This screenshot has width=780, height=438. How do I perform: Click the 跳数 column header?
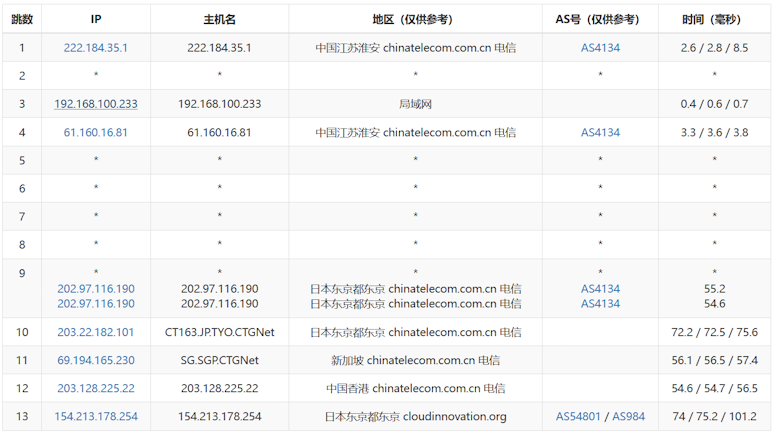(x=22, y=19)
